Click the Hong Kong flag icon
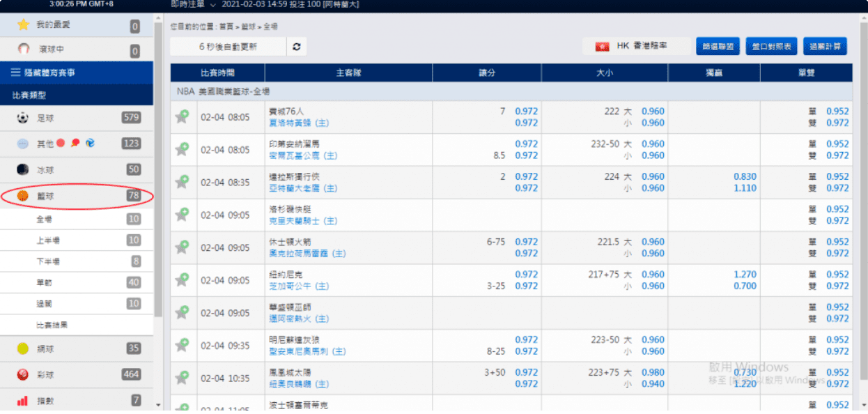Screen dimensions: 868x414 point(602,46)
